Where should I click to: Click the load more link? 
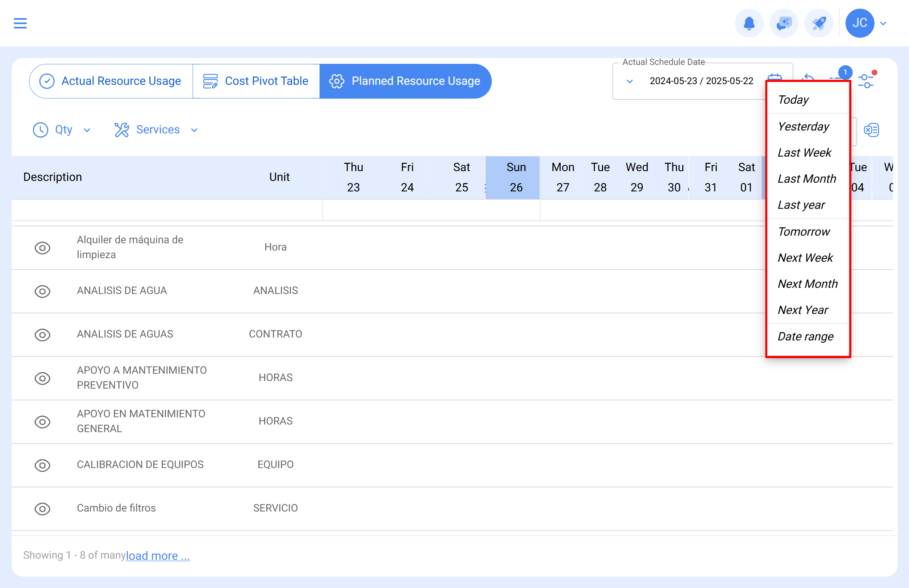tap(158, 555)
